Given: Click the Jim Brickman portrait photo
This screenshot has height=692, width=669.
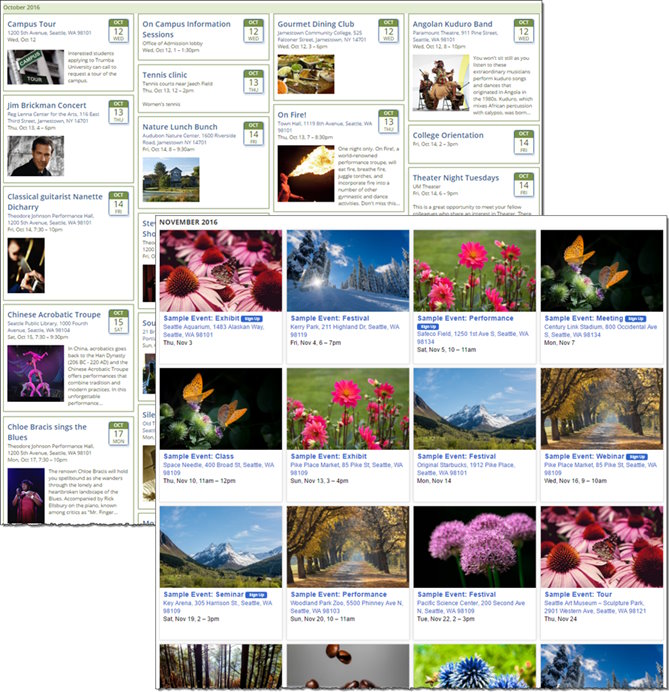Looking at the screenshot, I should pos(35,156).
